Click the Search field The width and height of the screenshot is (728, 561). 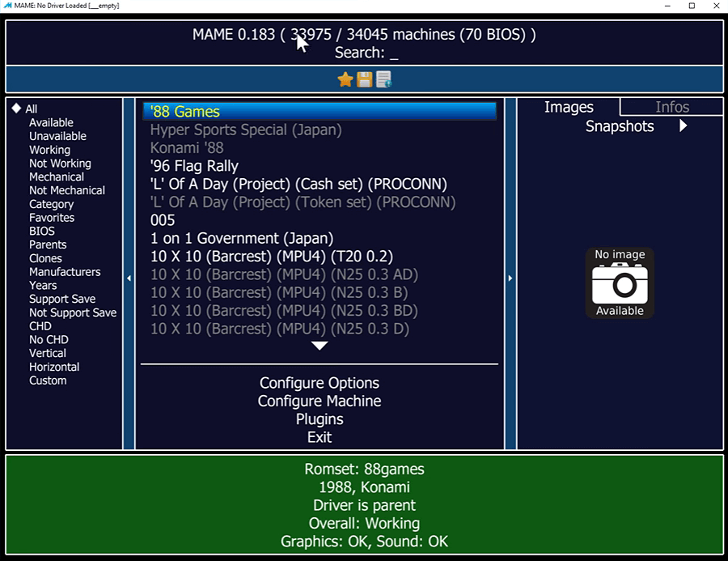coord(366,53)
